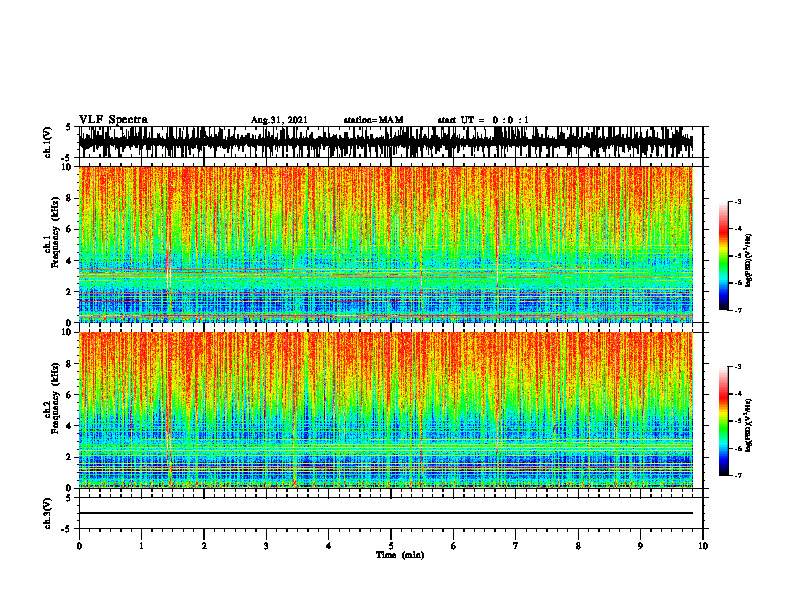Click the ch.1 voltage waveform trace
This screenshot has width=792, height=612.
click(x=385, y=142)
